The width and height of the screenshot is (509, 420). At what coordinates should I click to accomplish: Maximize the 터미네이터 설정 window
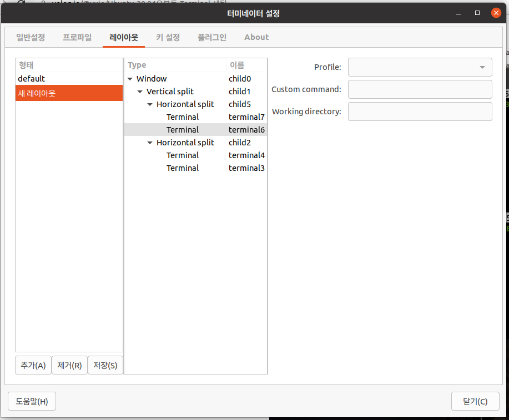pos(477,13)
